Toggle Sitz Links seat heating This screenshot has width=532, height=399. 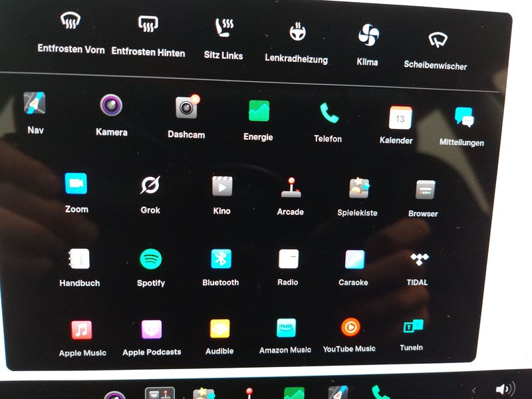click(x=224, y=27)
